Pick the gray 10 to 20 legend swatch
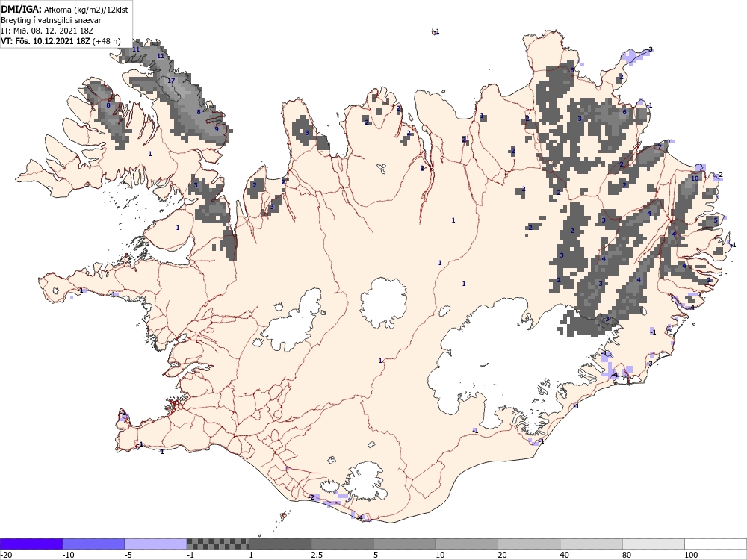The image size is (747, 560). point(467,544)
